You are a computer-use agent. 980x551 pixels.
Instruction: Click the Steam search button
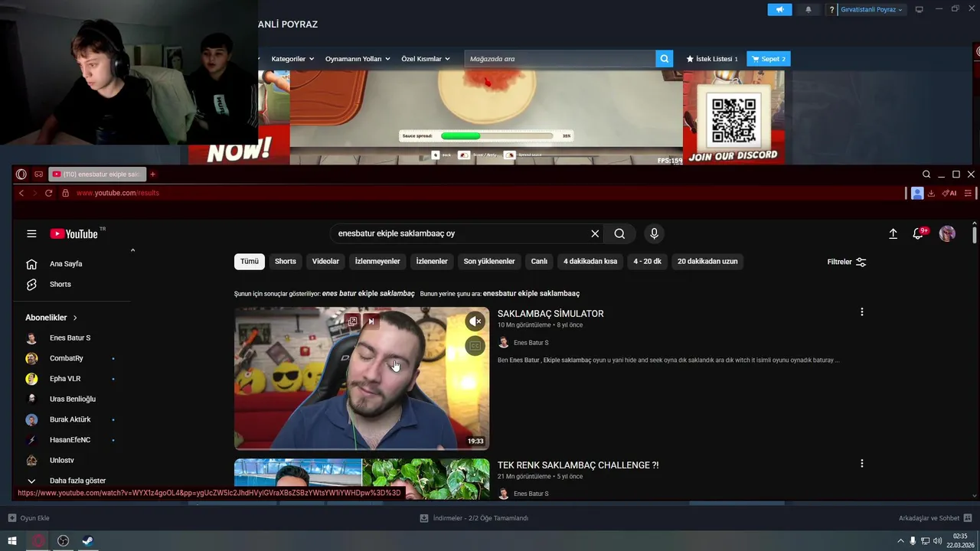pyautogui.click(x=665, y=59)
